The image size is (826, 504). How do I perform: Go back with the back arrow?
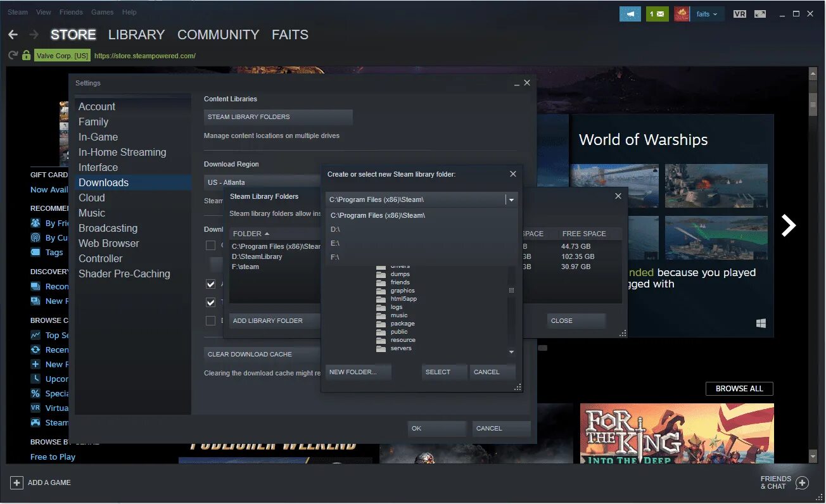[13, 34]
